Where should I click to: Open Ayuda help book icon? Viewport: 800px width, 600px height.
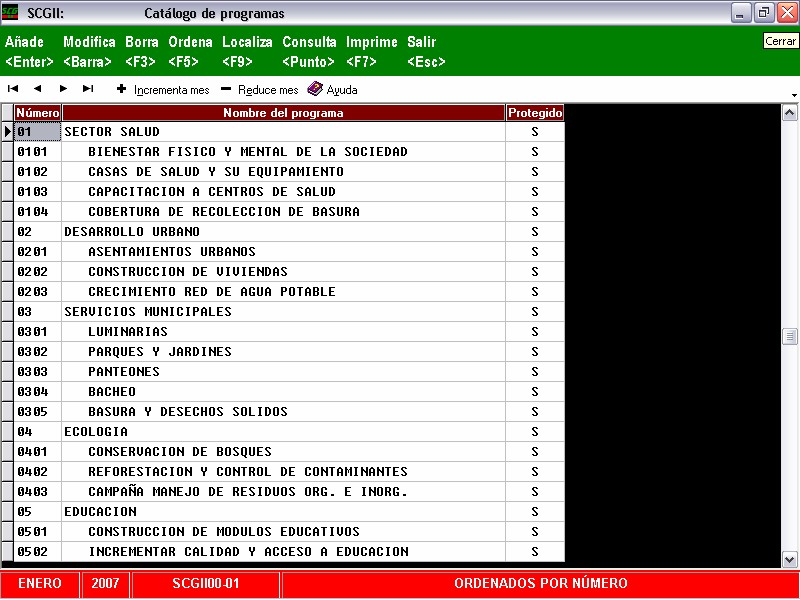pyautogui.click(x=315, y=89)
